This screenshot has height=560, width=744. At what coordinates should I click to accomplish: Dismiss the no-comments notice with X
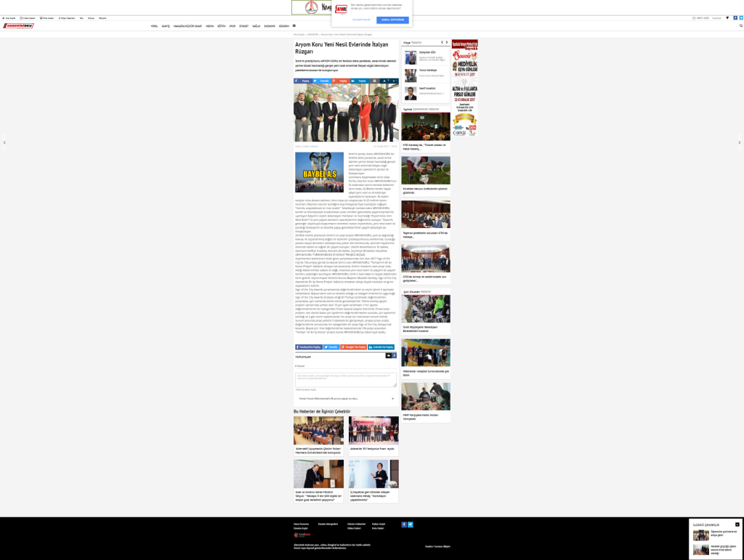pos(393,398)
